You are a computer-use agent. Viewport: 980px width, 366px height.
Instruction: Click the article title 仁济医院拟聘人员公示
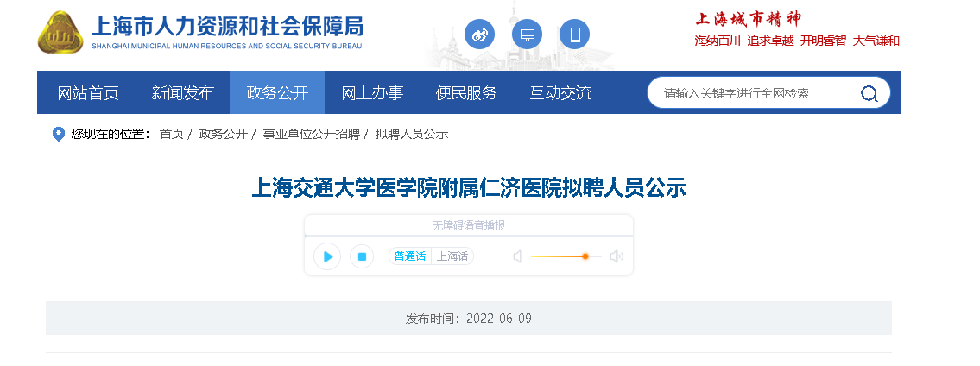pos(469,188)
